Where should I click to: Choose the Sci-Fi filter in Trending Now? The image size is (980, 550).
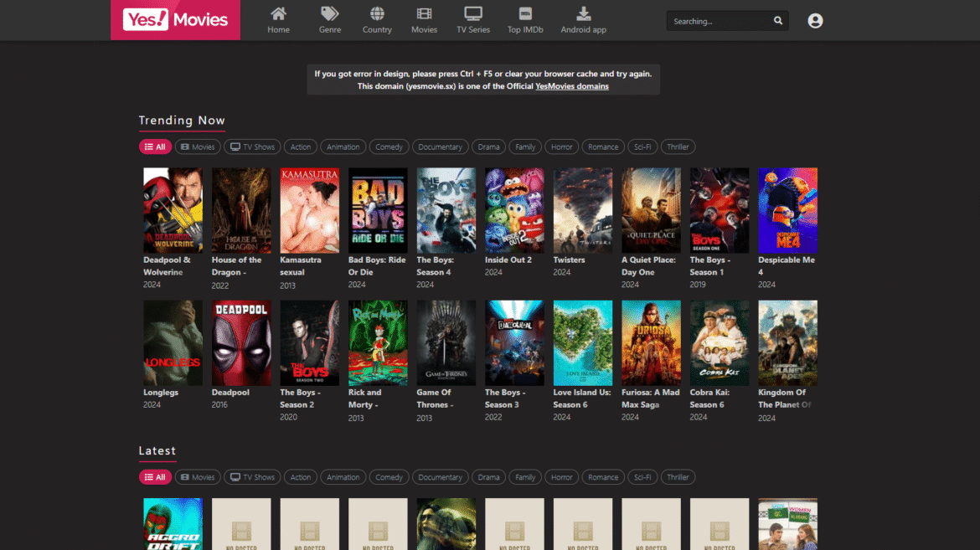point(642,146)
